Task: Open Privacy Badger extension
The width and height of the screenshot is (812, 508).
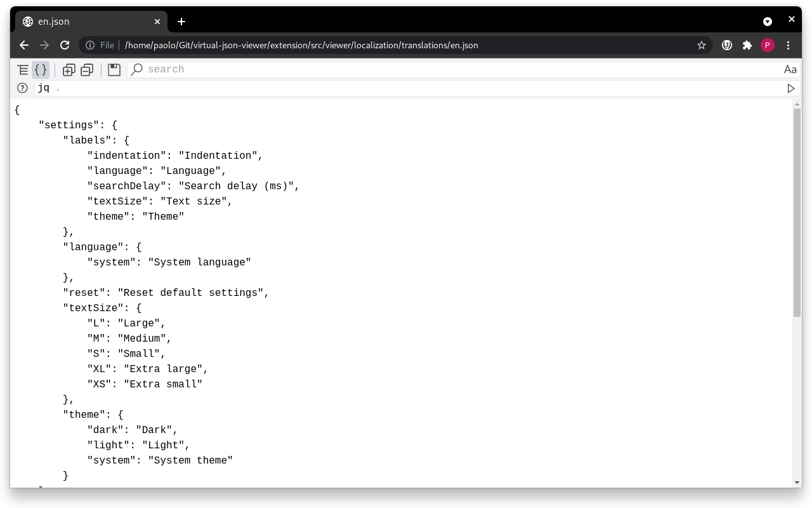Action: click(x=726, y=45)
